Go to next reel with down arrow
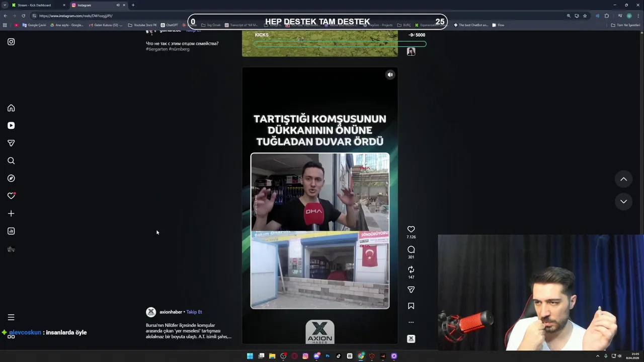644x362 pixels. (x=623, y=202)
